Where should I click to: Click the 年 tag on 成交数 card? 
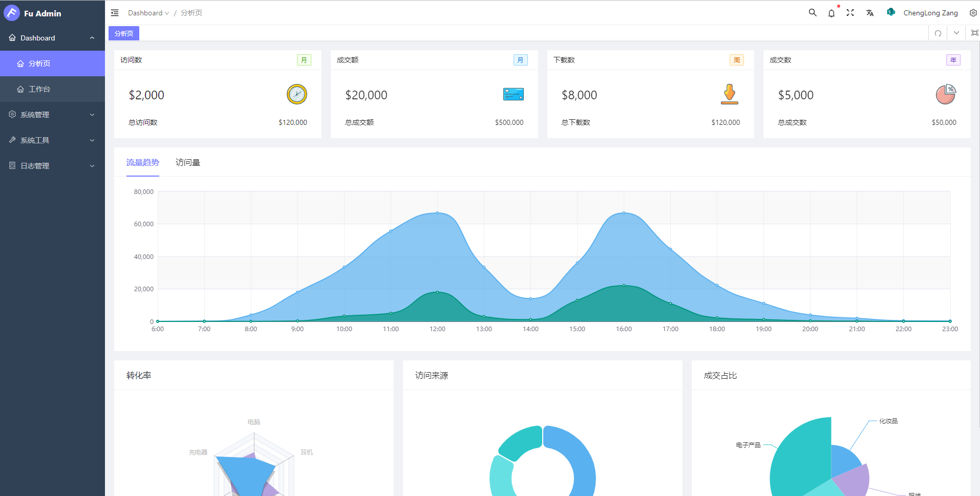point(953,60)
